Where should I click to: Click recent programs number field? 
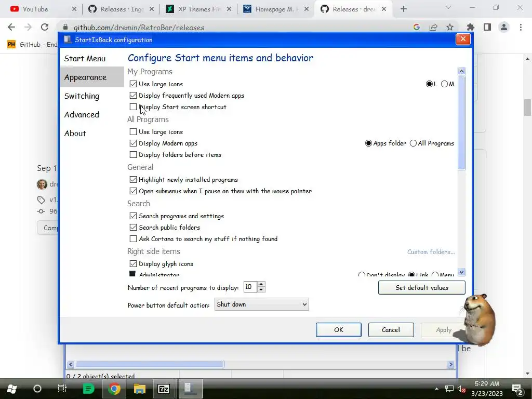[250, 287]
